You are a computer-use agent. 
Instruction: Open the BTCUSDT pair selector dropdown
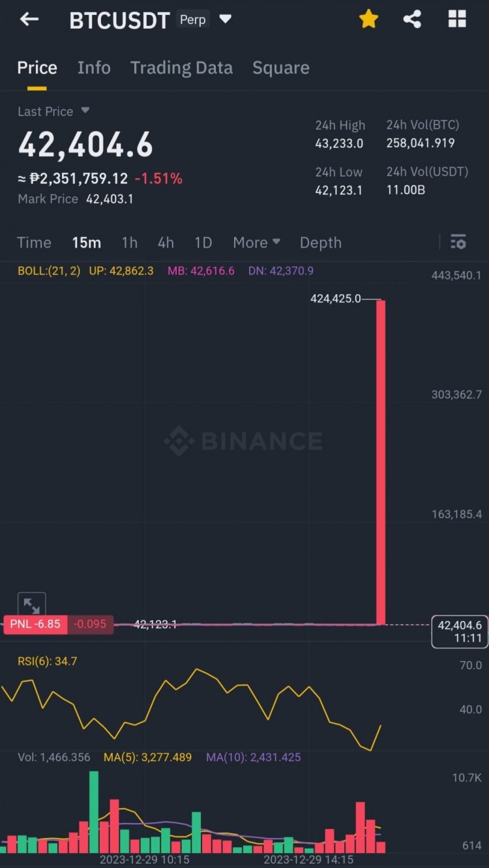click(225, 20)
